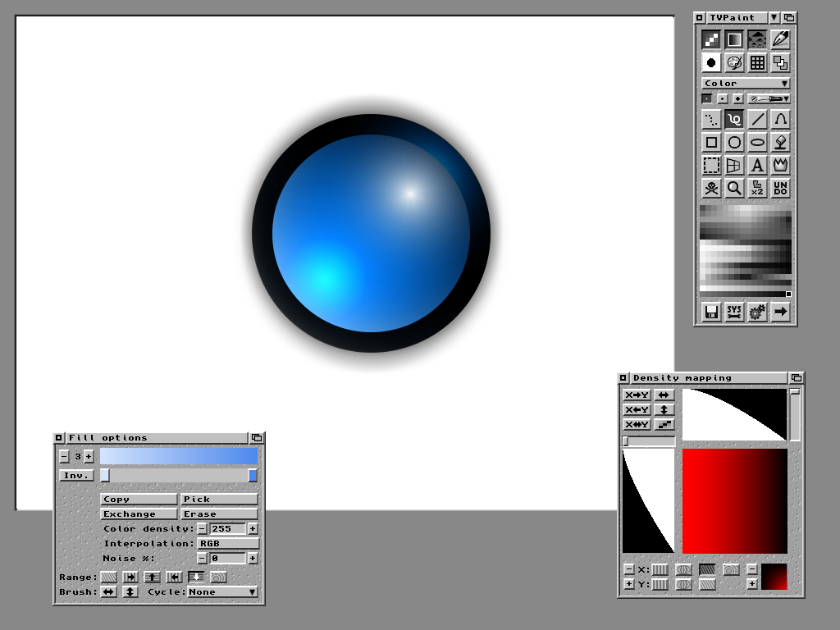Click the UNDO button in the toolbox
Screen dimensions: 840x630
[x=780, y=188]
